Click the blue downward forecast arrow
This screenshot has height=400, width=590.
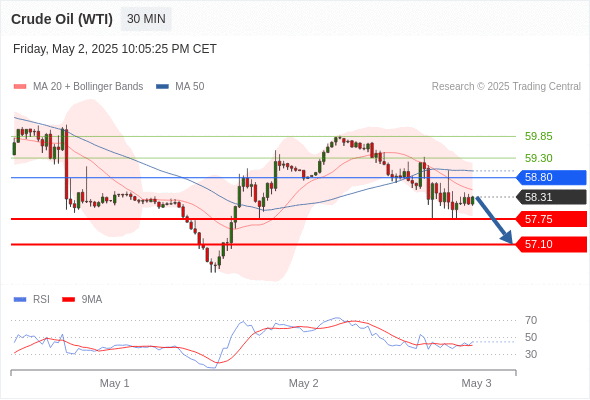pyautogui.click(x=494, y=220)
